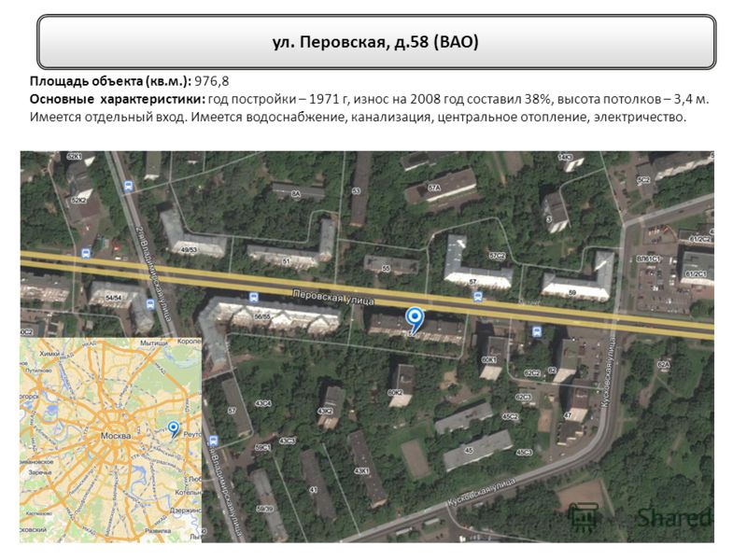Select building label '41'
The image size is (747, 560).
(x=313, y=489)
